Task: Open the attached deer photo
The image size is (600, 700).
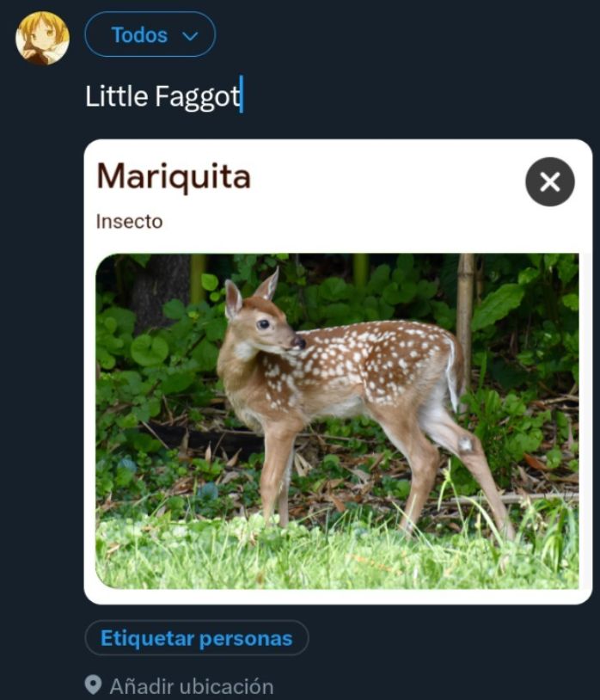Action: click(337, 421)
